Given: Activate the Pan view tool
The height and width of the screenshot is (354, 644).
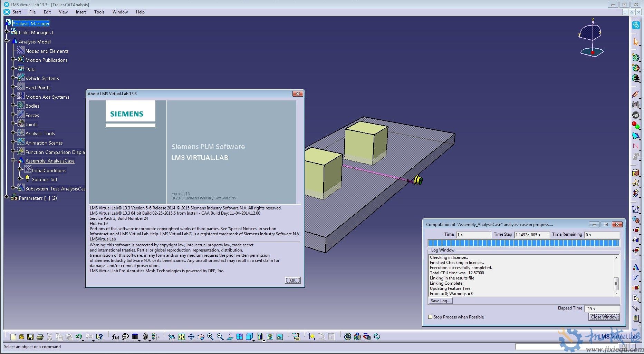Looking at the screenshot, I should point(191,336).
